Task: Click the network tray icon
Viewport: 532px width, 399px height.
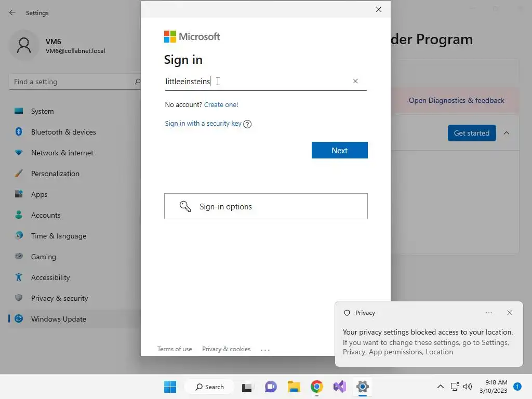Action: coord(455,387)
